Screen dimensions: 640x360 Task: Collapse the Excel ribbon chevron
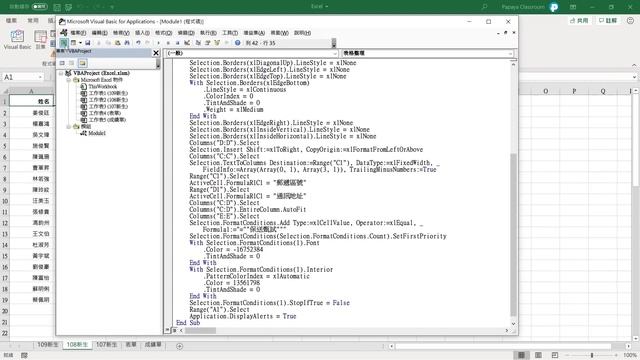pos(634,65)
